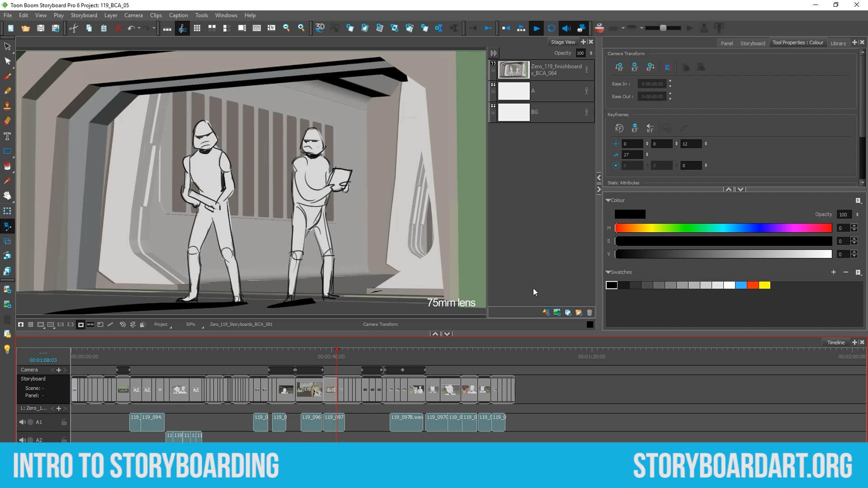The width and height of the screenshot is (868, 488).
Task: Select the Brush tool
Action: 7,76
